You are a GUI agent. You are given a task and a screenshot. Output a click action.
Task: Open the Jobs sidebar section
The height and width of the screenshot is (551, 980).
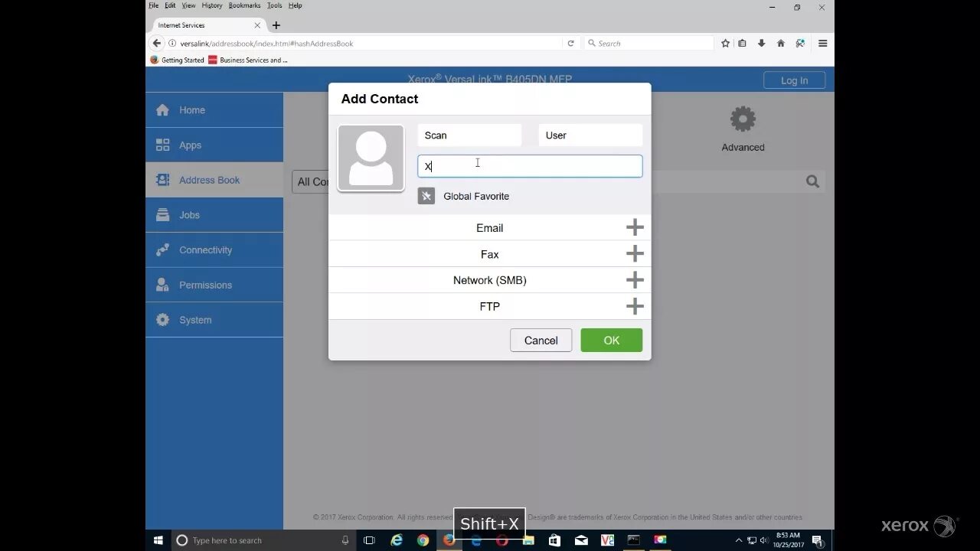[214, 215]
